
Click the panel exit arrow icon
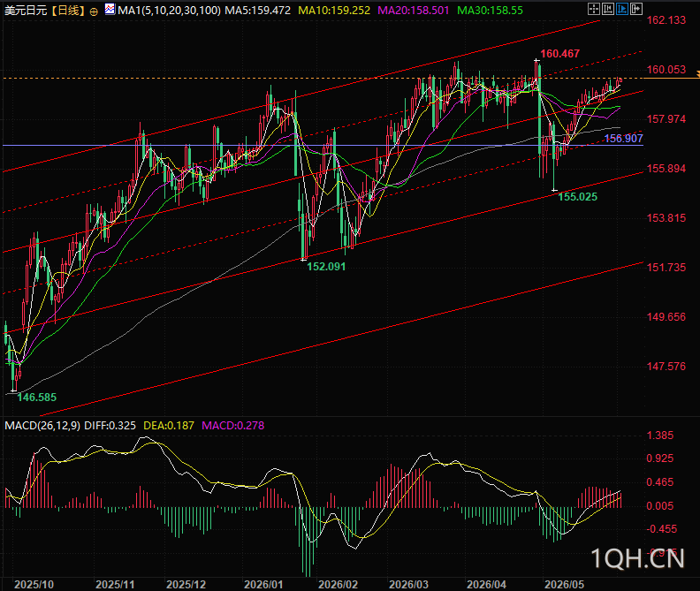[636, 9]
